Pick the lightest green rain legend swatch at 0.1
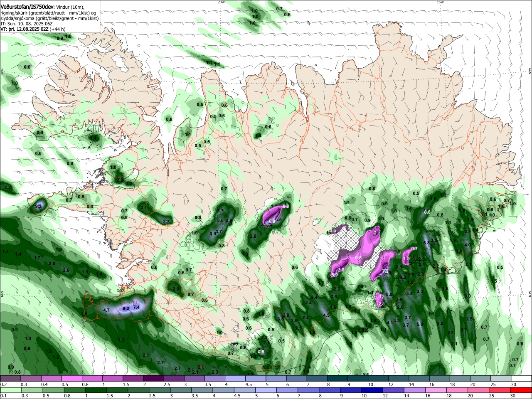This screenshot has width=532, height=399. click(x=10, y=390)
